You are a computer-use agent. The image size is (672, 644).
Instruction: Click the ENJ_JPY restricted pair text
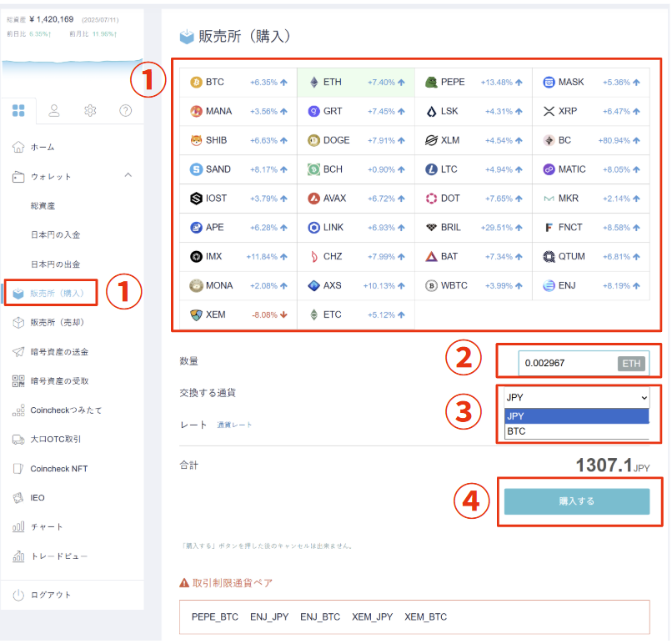coord(269,617)
